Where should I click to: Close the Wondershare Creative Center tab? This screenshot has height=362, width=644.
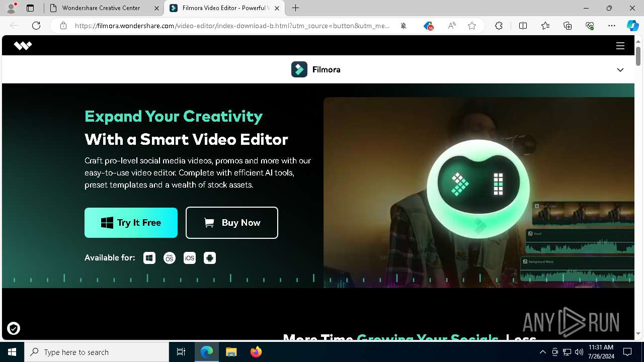[x=156, y=8]
